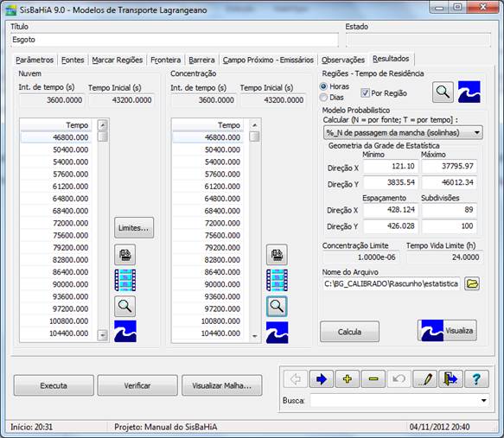Screen dimensions: 504x438
Task: Select 104400.000 row in Nuvem list
Action: click(56, 333)
